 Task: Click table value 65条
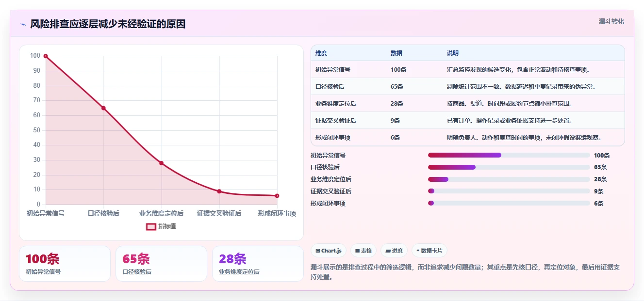click(397, 87)
